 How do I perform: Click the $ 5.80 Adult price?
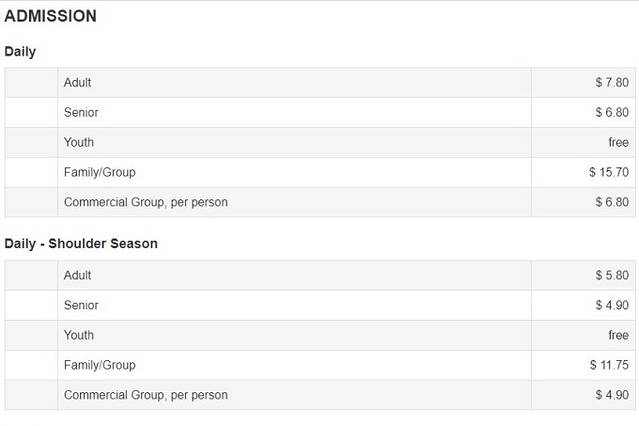click(611, 275)
